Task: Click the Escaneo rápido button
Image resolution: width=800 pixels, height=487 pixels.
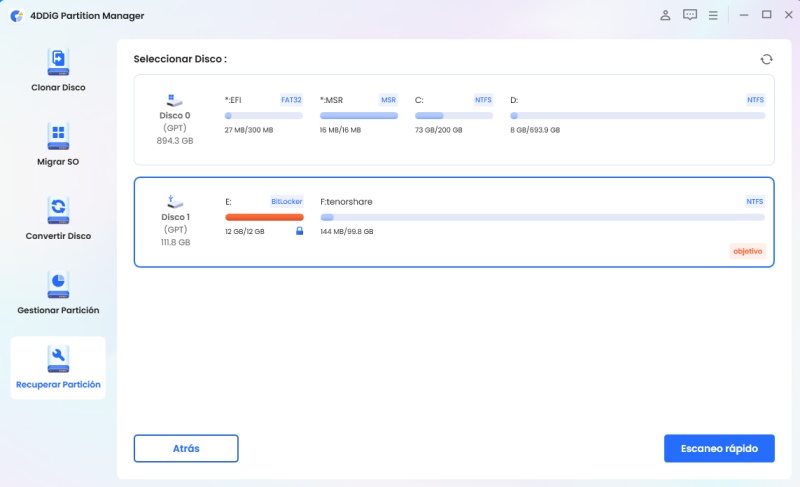Action: click(718, 448)
